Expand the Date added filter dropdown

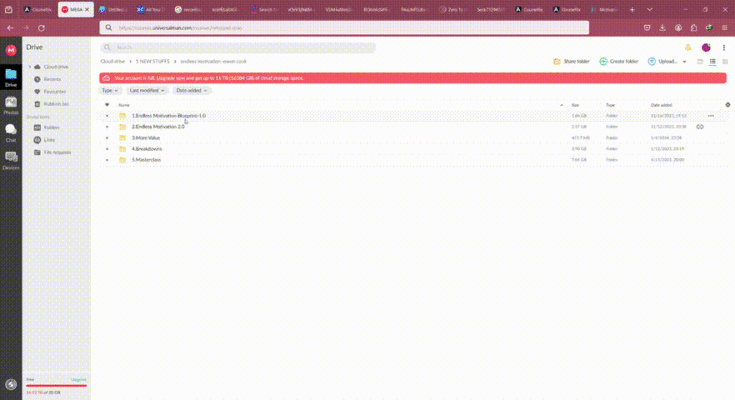(193, 90)
